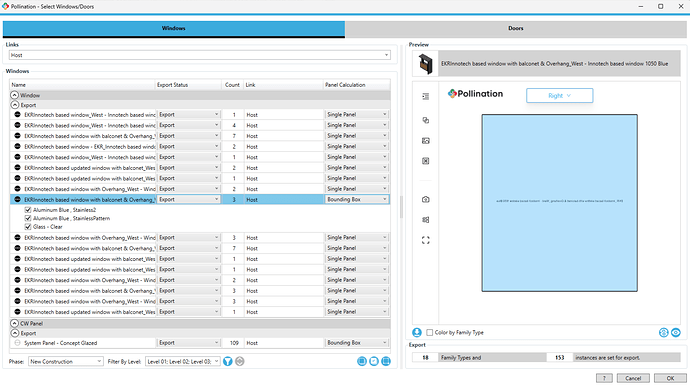Viewport: 690px width, 386px height.
Task: Click the grey reset icon next to funnel
Action: pyautogui.click(x=240, y=361)
